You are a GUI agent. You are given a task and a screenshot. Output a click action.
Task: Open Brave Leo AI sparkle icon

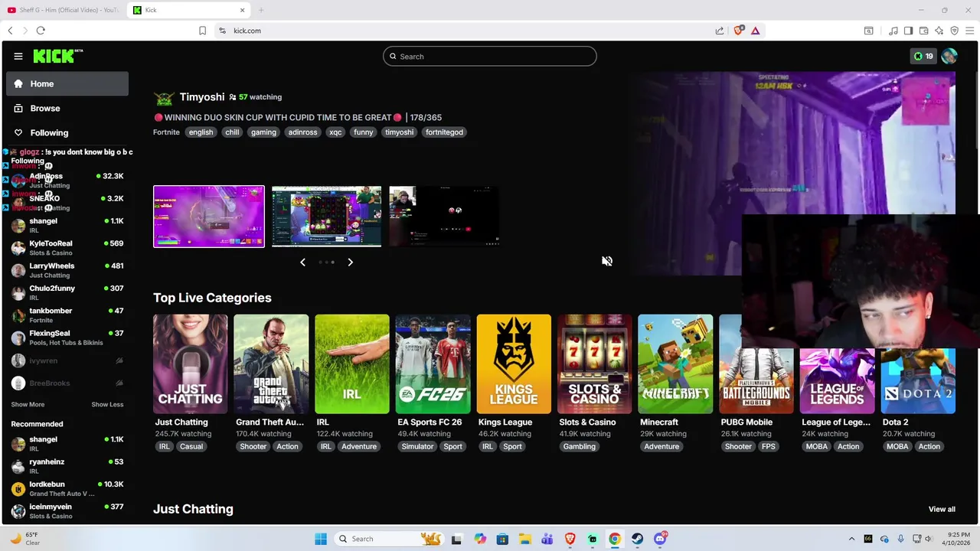coord(939,31)
